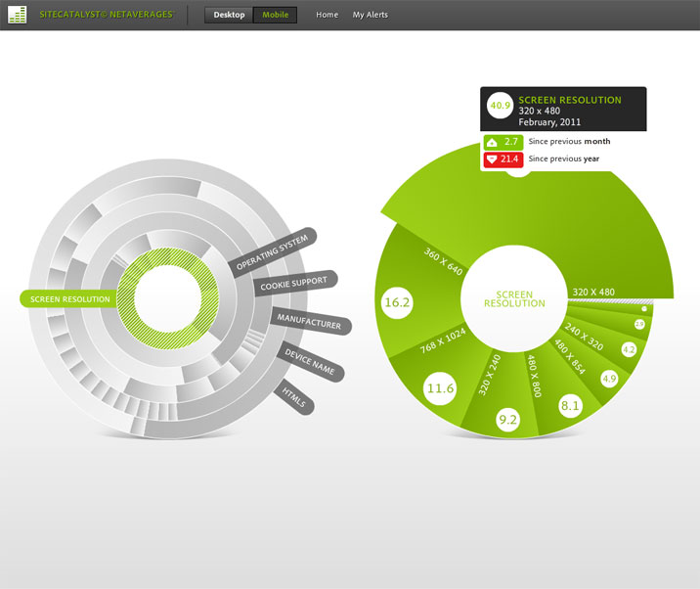Viewport: 700px width, 589px height.
Task: Click the 8.1 value bubble
Action: coord(571,405)
